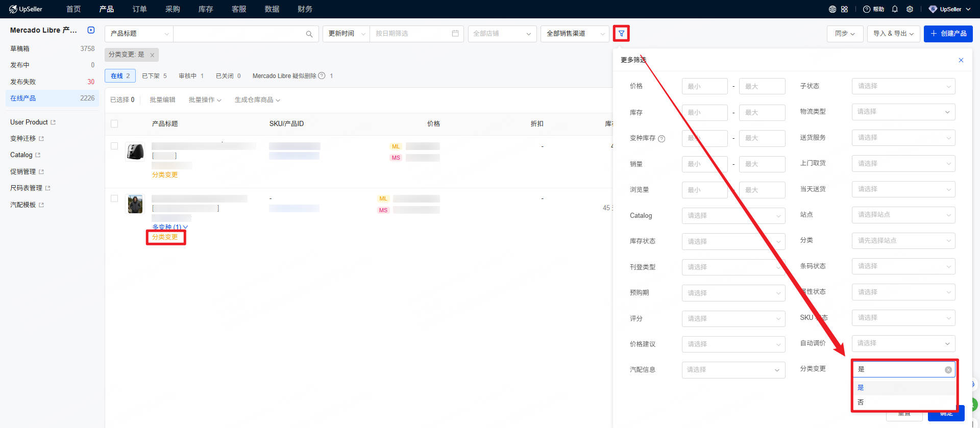Open the apps grid icon
Image resolution: width=980 pixels, height=428 pixels.
pyautogui.click(x=844, y=9)
